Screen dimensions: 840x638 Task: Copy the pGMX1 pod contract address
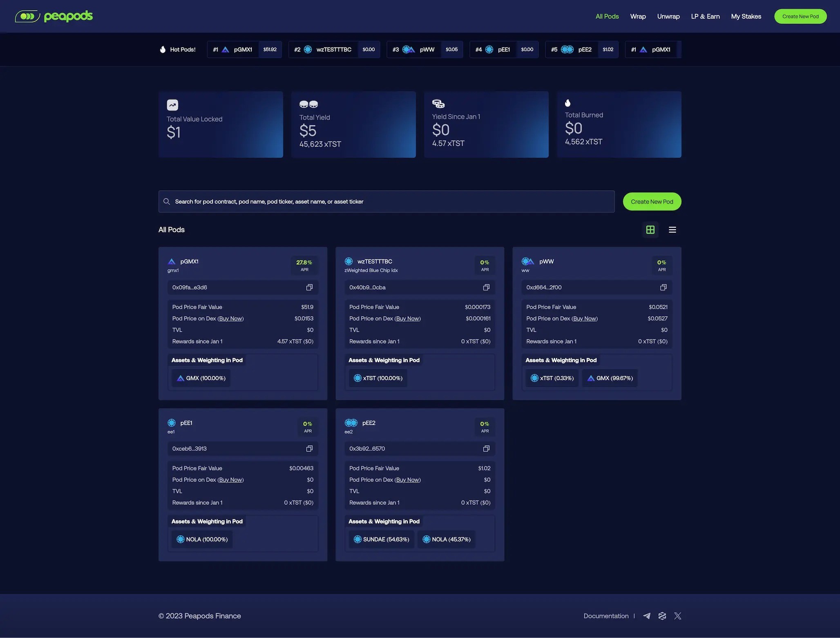click(x=309, y=287)
